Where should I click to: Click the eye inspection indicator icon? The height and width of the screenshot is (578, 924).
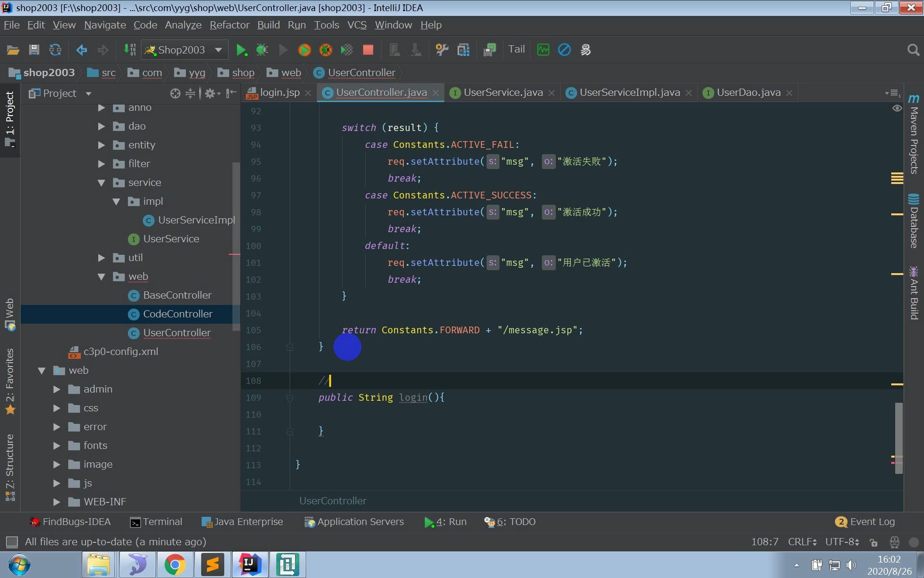pyautogui.click(x=897, y=108)
